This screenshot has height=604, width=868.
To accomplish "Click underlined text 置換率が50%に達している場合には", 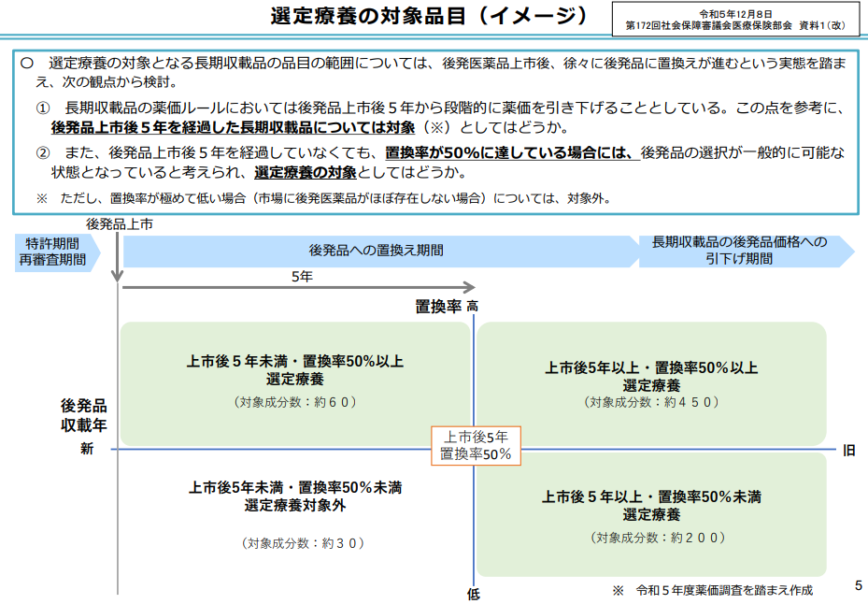I will click(x=511, y=152).
